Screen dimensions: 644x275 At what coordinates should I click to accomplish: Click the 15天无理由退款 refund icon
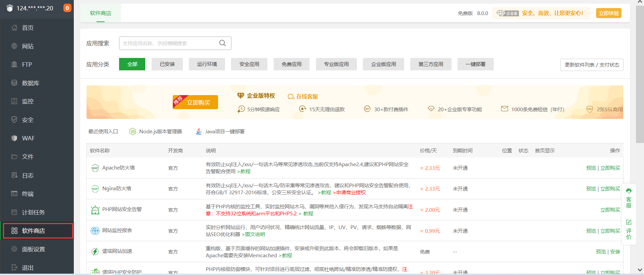[x=303, y=109]
